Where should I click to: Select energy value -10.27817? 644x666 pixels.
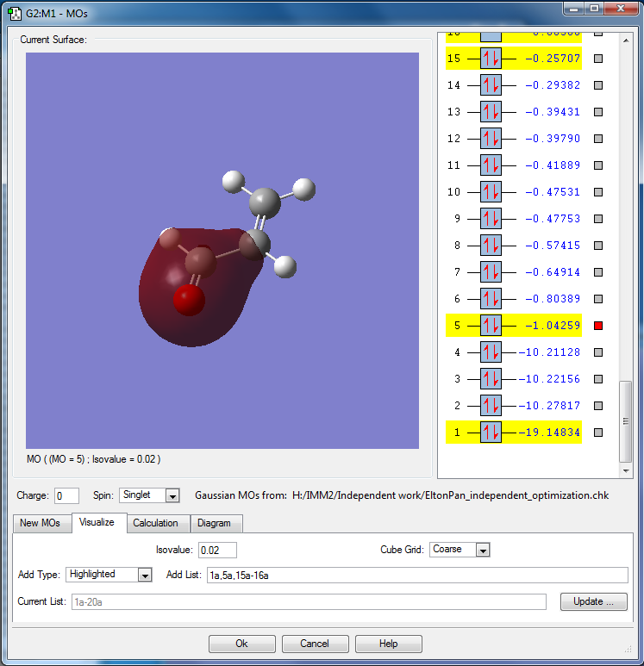pyautogui.click(x=549, y=406)
